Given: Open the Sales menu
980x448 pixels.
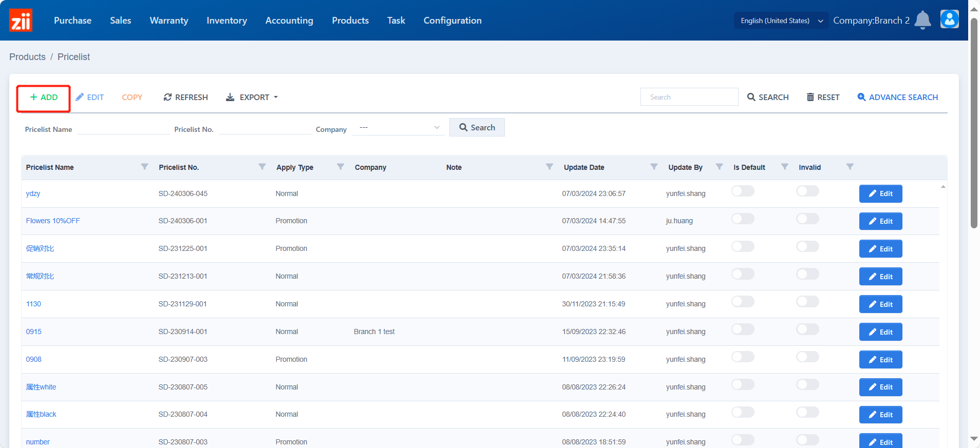Looking at the screenshot, I should [x=121, y=21].
